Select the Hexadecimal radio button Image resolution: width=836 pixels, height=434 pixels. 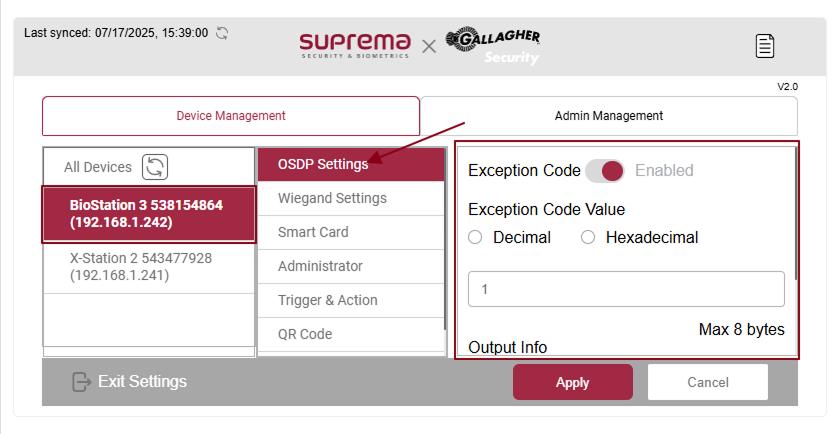(588, 238)
